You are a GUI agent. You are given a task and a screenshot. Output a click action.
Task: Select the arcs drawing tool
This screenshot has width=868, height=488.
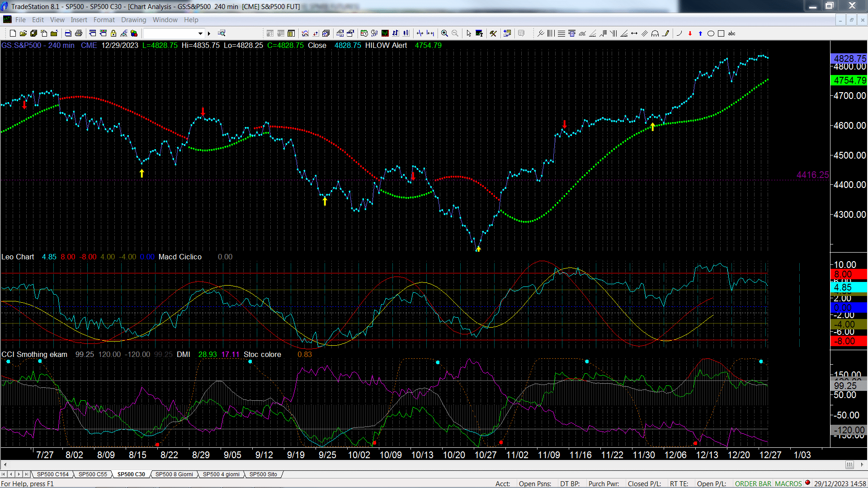click(x=655, y=33)
